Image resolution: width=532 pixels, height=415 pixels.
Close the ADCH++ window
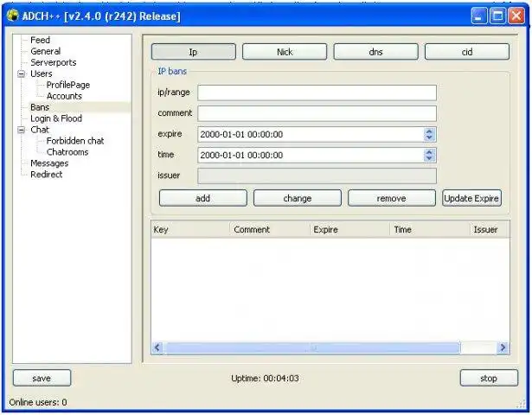point(516,16)
